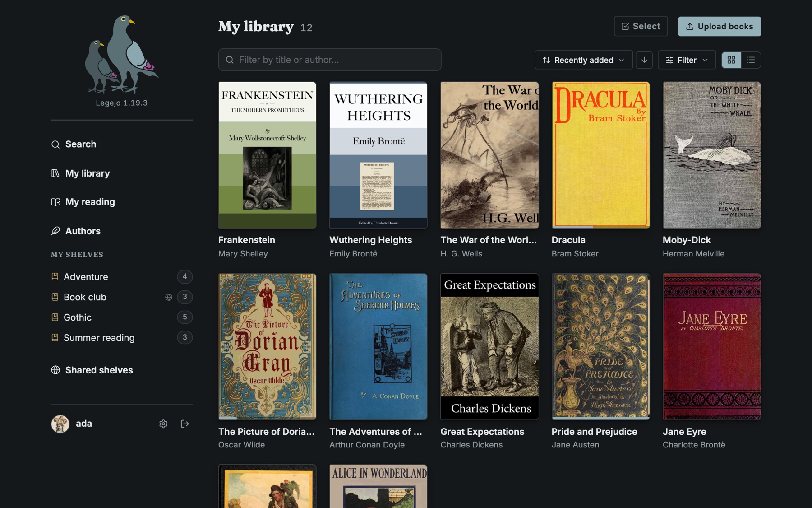The width and height of the screenshot is (812, 508).
Task: Click the Upload books button
Action: click(719, 26)
